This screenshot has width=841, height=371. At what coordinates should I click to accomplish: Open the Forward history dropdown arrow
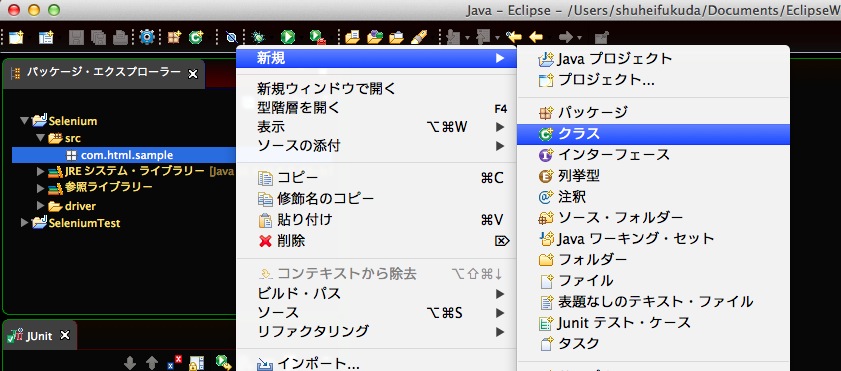coord(579,38)
